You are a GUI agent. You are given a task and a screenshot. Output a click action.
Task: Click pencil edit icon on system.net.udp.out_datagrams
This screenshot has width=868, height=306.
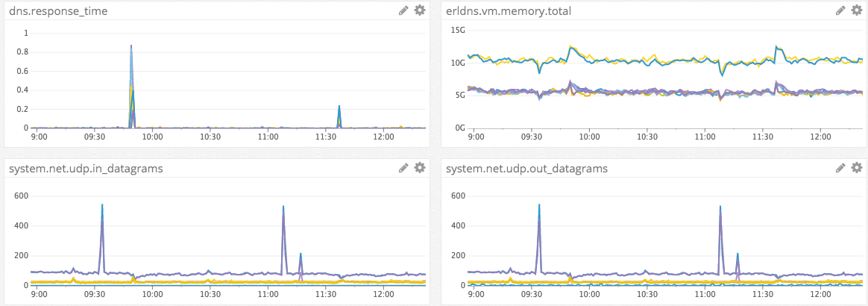click(840, 168)
